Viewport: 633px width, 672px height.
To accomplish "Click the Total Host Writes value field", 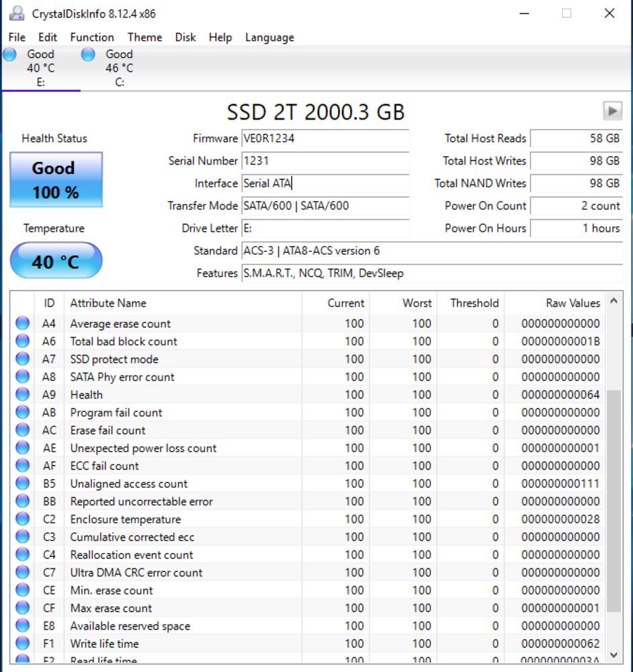I will (x=576, y=161).
